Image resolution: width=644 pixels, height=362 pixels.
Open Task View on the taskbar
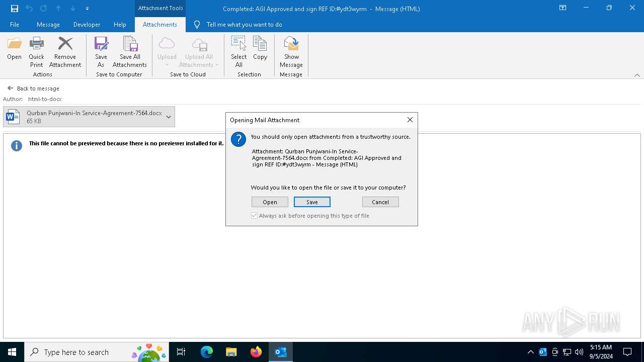coord(181,352)
